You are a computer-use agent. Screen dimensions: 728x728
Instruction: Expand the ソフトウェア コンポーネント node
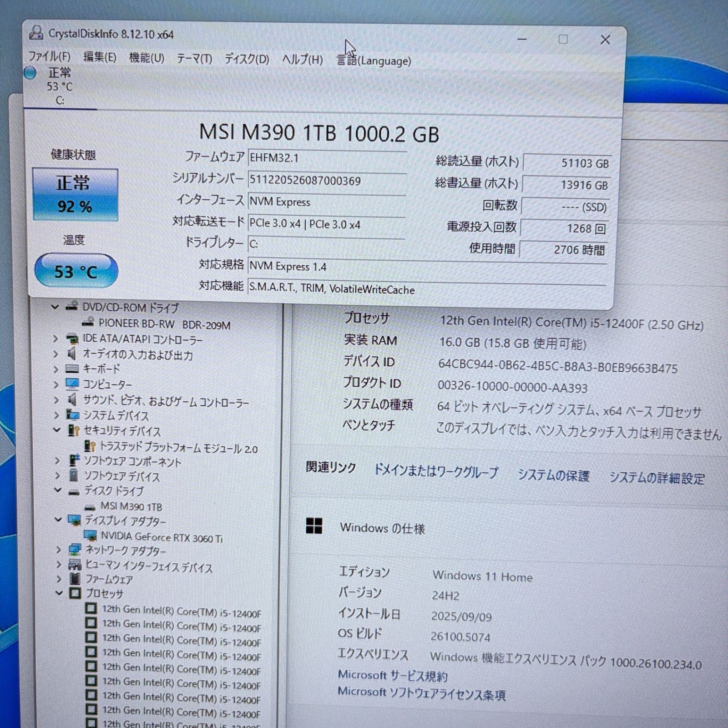(x=57, y=460)
